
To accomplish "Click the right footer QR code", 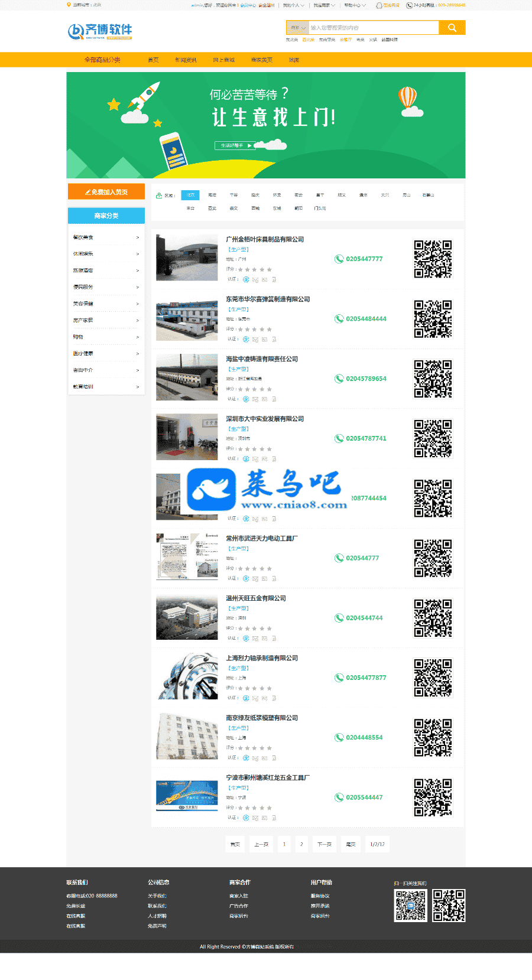I will (449, 906).
